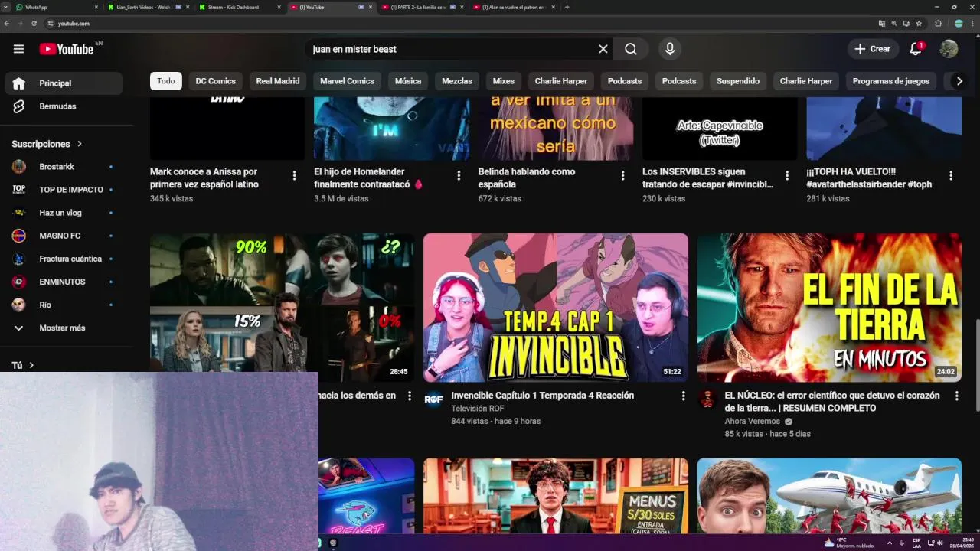
Task: Open options for Los INSERVIBLES video
Action: pyautogui.click(x=786, y=176)
